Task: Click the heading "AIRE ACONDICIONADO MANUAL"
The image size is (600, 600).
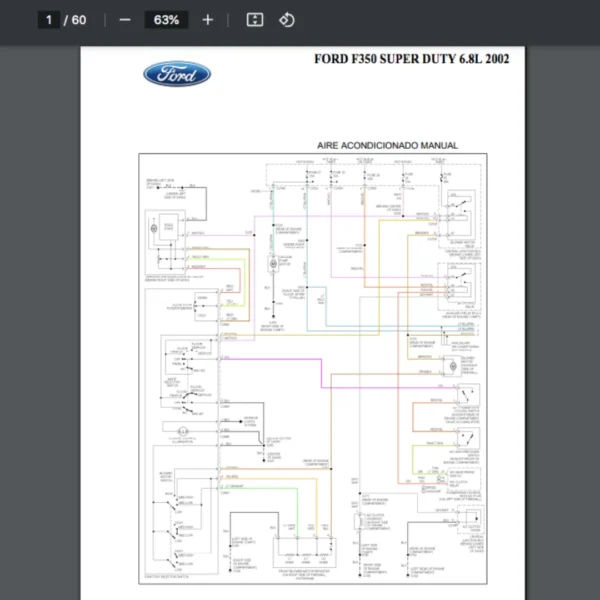Action: (387, 145)
